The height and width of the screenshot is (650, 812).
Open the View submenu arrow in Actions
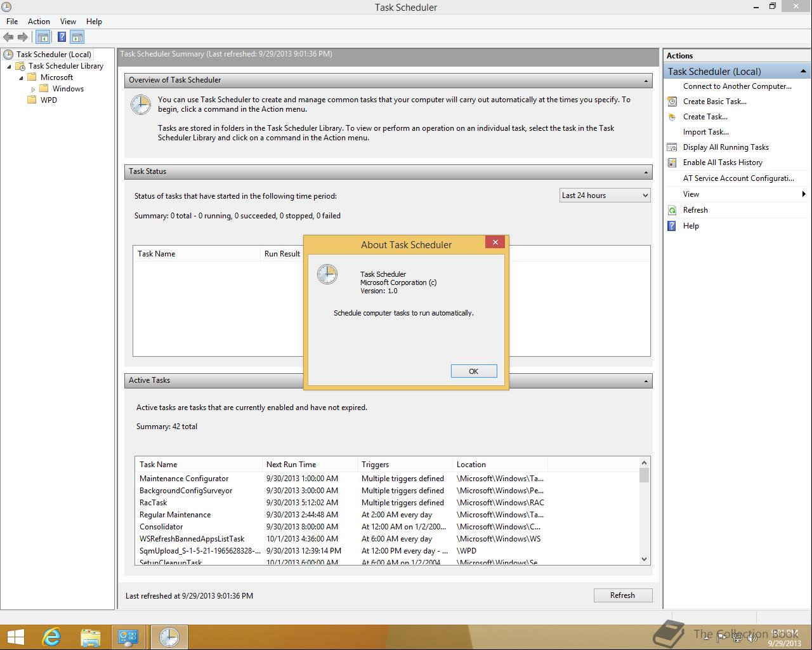tap(804, 194)
